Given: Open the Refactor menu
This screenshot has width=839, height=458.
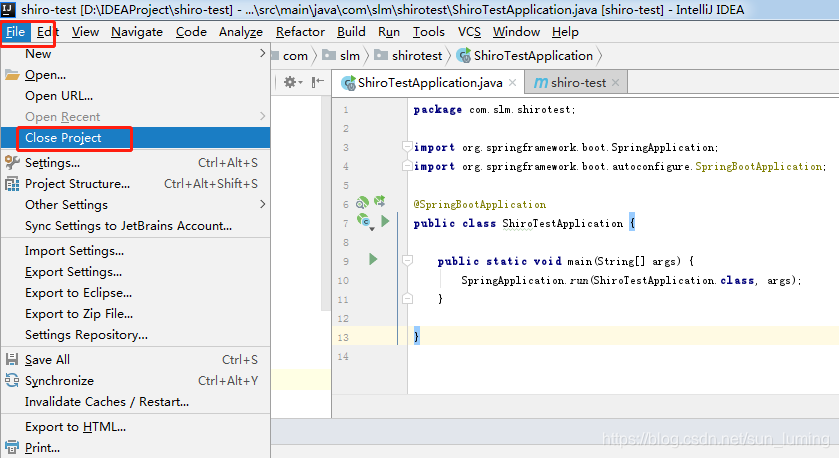Looking at the screenshot, I should pos(300,32).
